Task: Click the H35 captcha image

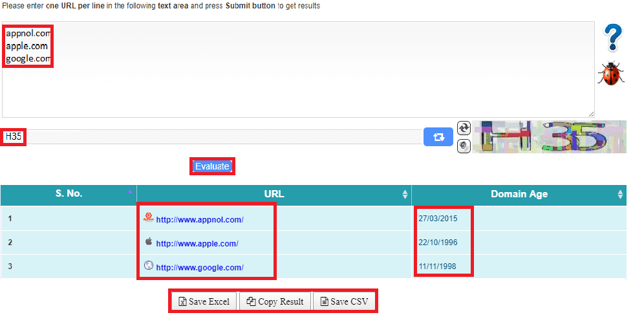Action: click(x=550, y=136)
